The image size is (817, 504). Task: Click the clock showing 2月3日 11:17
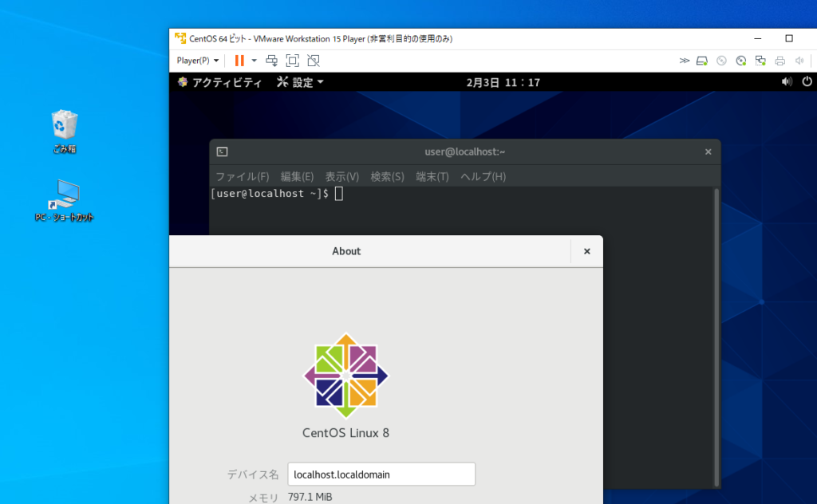(x=503, y=82)
